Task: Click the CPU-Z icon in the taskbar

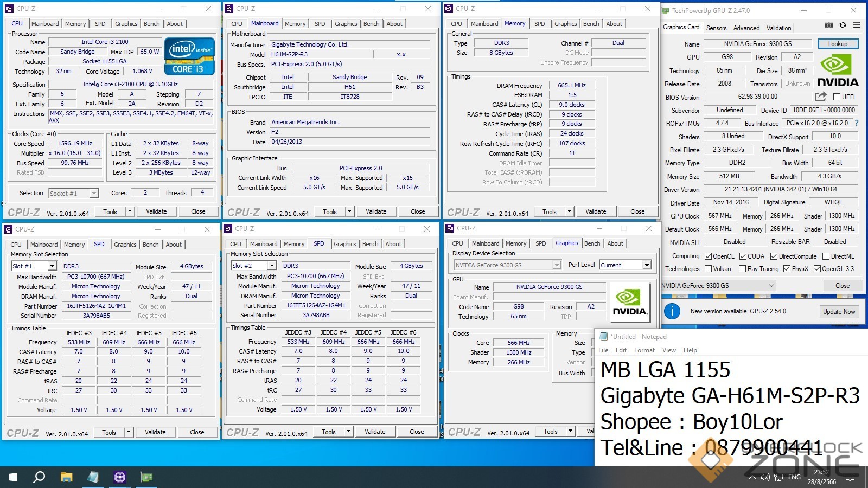Action: pyautogui.click(x=119, y=477)
